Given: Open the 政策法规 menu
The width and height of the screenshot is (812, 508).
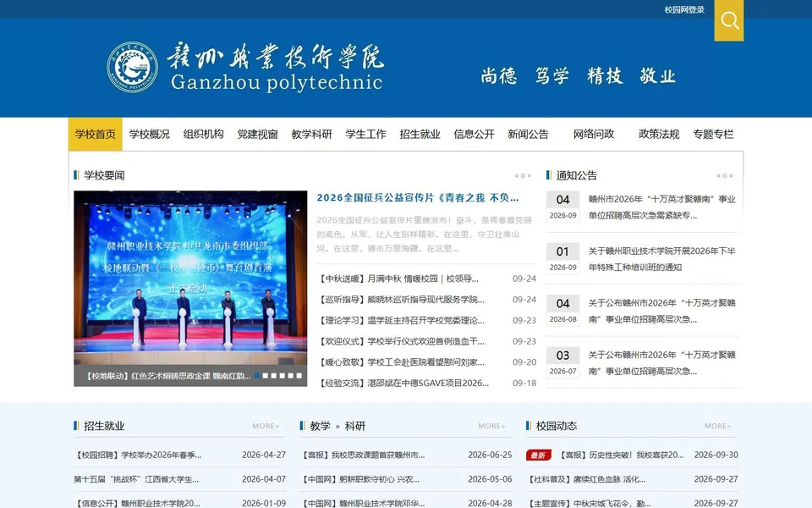Looking at the screenshot, I should pos(659,135).
